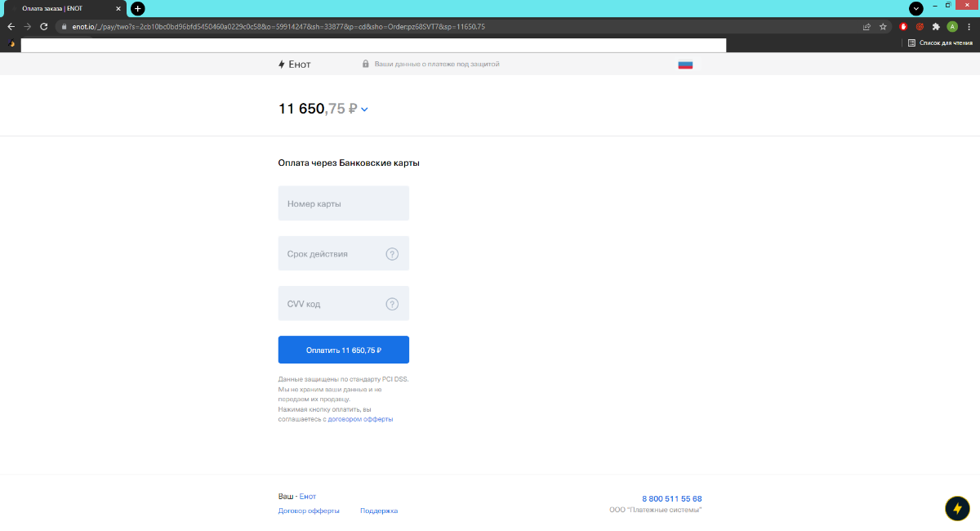Click the help icon beside Срок действия
This screenshot has width=980, height=531.
coord(392,254)
